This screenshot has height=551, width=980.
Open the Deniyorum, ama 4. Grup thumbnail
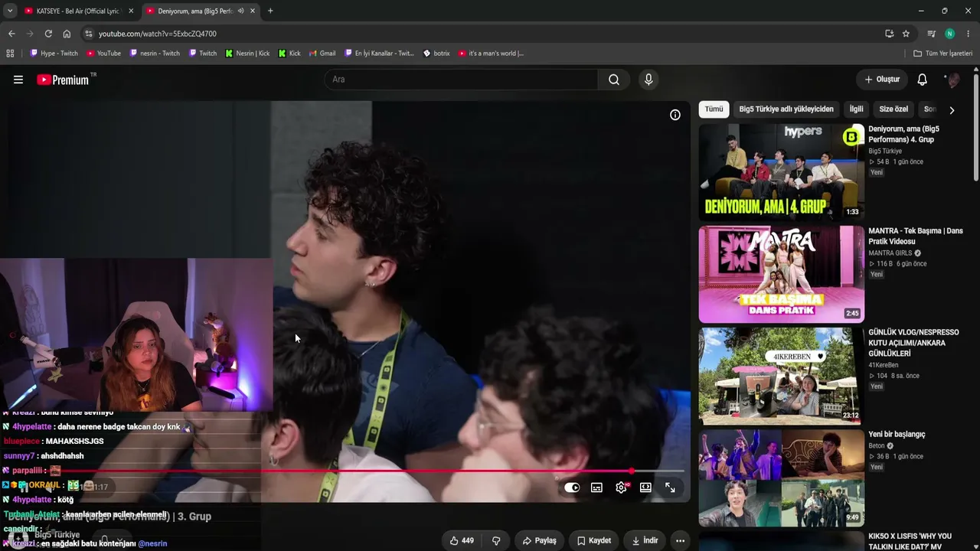click(x=782, y=172)
